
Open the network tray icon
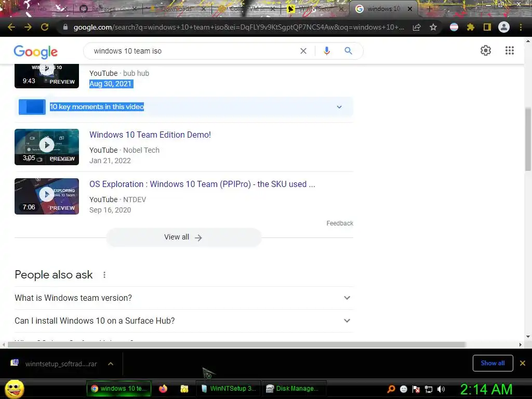tap(429, 389)
